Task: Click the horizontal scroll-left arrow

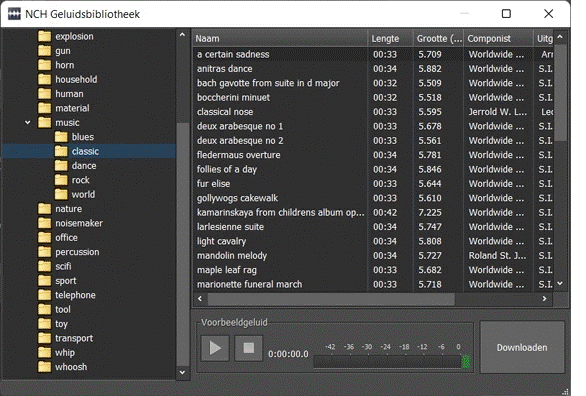Action: click(x=200, y=298)
